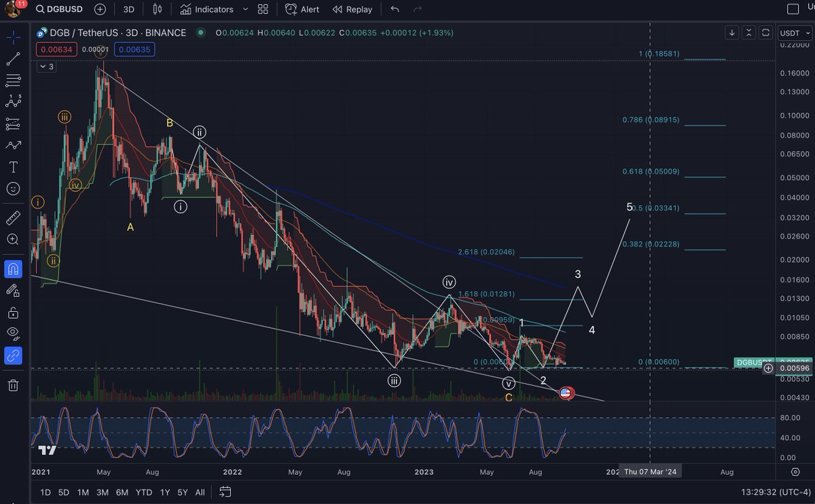Select the Text annotation tool
The height and width of the screenshot is (504, 815).
pos(13,167)
